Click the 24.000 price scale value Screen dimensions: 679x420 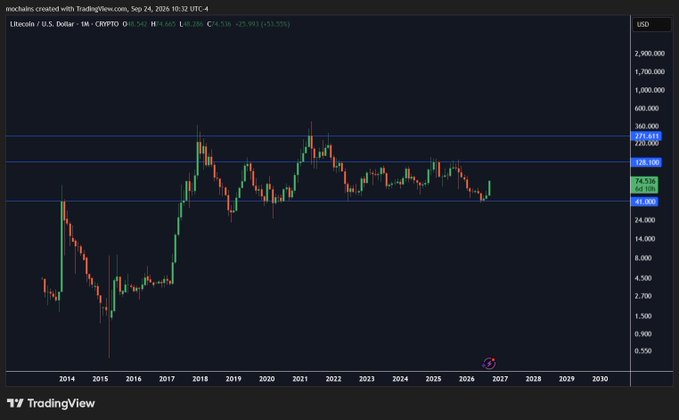tap(645, 220)
